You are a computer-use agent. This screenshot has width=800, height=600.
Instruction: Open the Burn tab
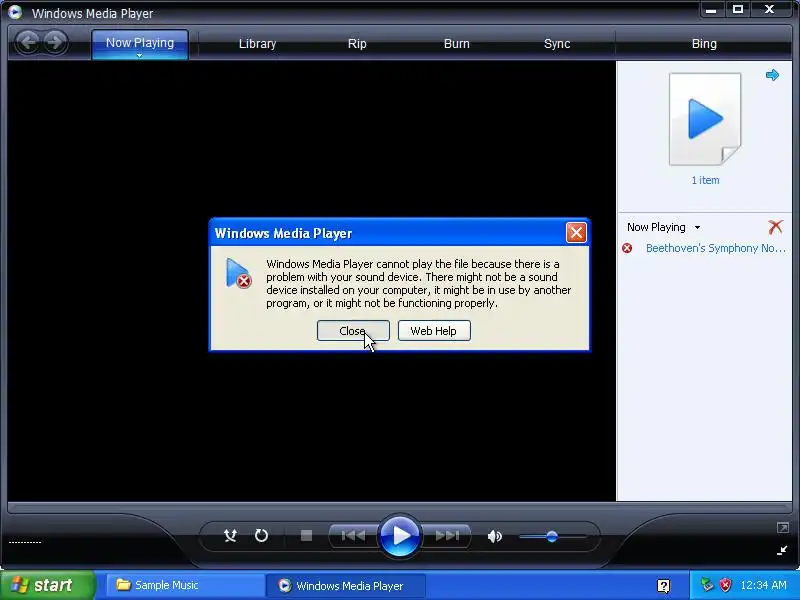click(x=457, y=44)
